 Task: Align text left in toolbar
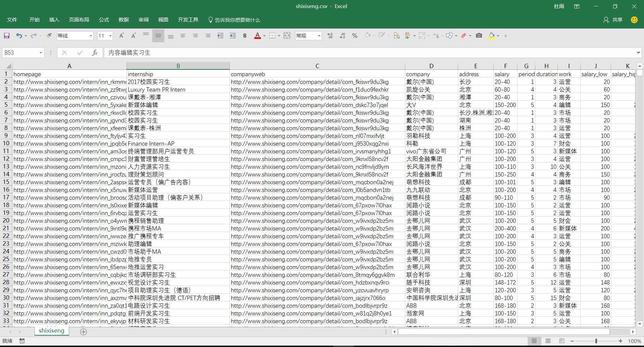pos(183,36)
